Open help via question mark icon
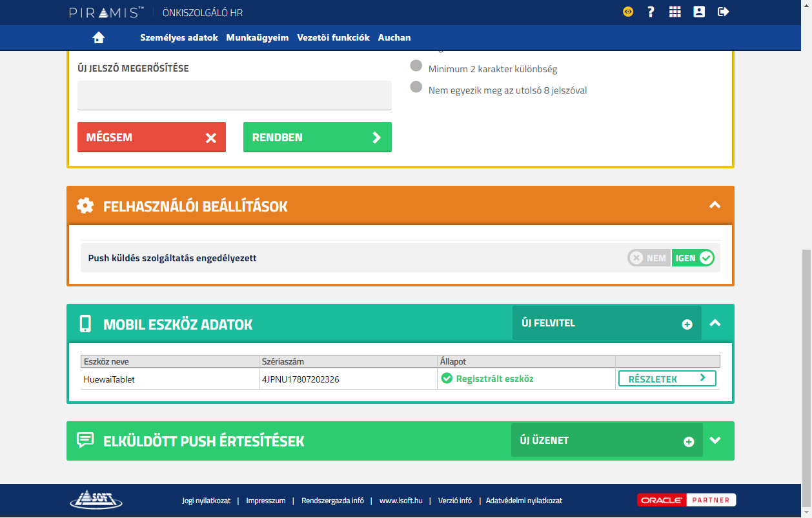The width and height of the screenshot is (812, 518). (x=651, y=12)
